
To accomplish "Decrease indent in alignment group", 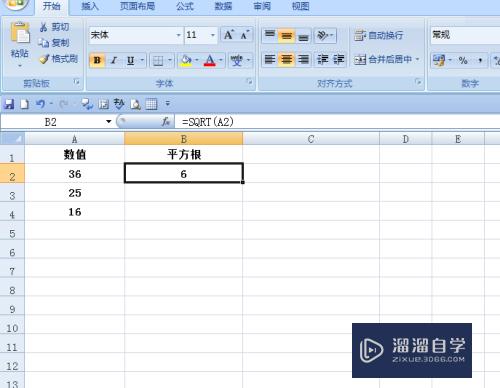I will click(322, 60).
